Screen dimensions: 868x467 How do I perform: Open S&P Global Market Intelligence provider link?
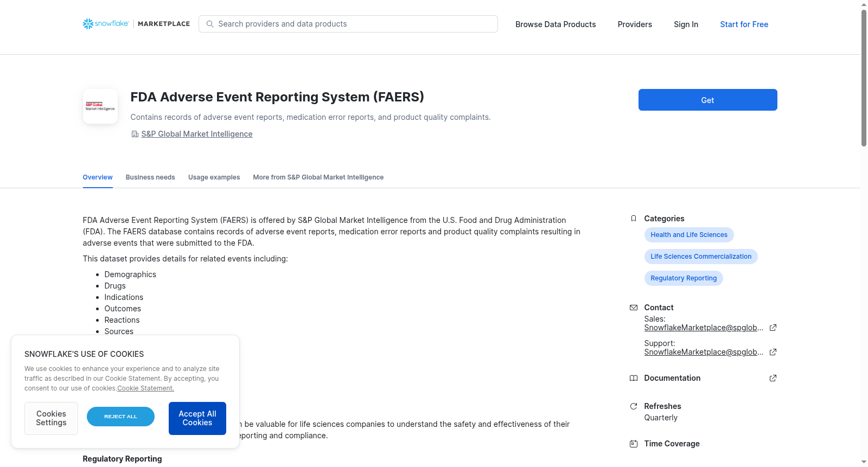pyautogui.click(x=197, y=134)
